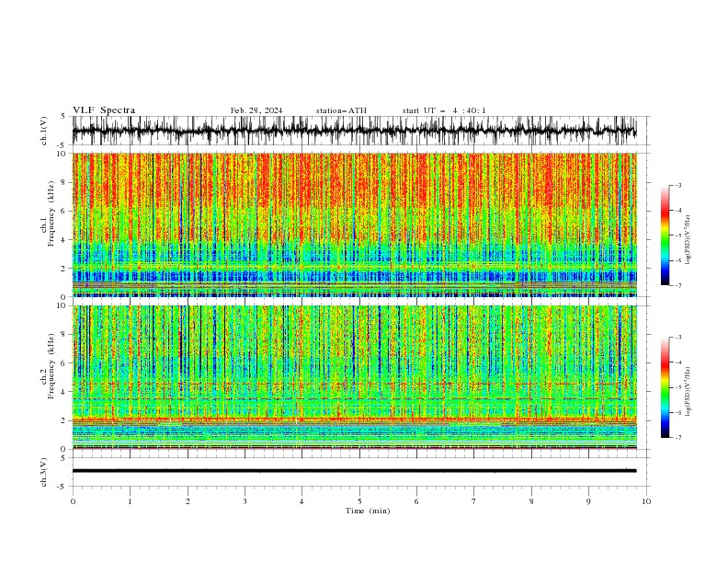
Task: Click the "ch.3(V)" axis label
Action: pos(44,473)
